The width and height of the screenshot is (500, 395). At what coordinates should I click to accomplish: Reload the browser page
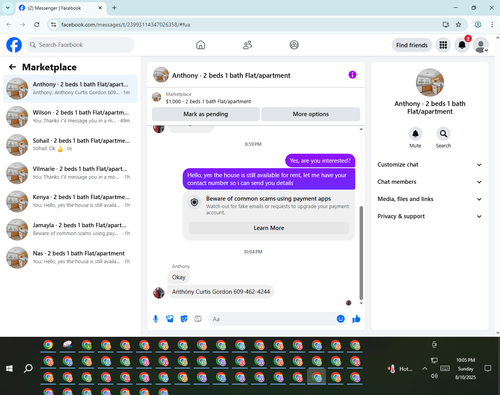[37, 25]
